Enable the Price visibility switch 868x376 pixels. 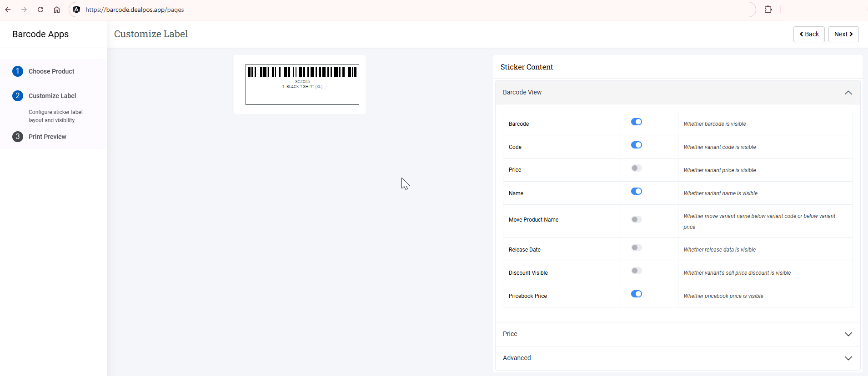637,168
